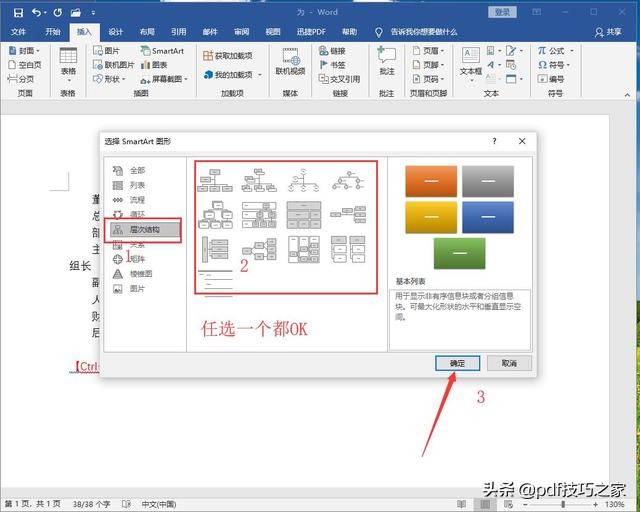Click the SmartArt dialog help question mark
The width and height of the screenshot is (640, 512).
(x=494, y=141)
